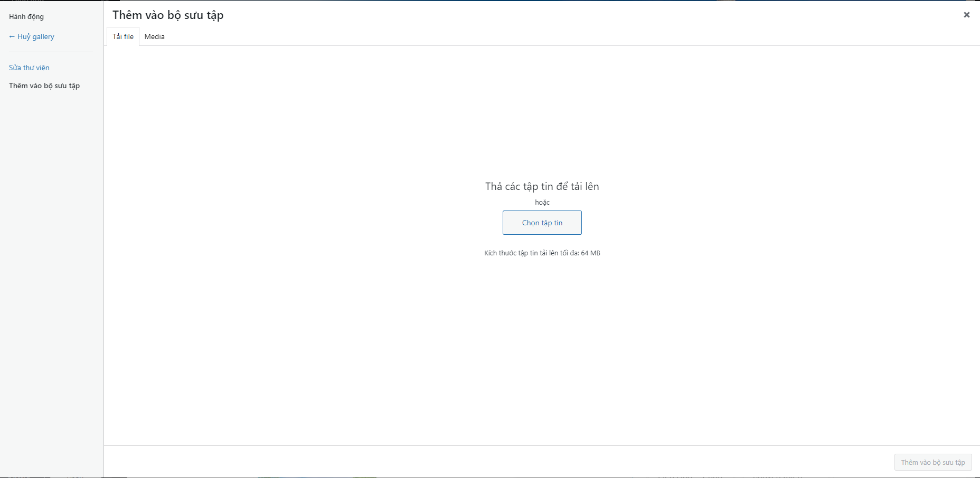The width and height of the screenshot is (980, 478).
Task: Switch to the Media tab
Action: click(155, 36)
